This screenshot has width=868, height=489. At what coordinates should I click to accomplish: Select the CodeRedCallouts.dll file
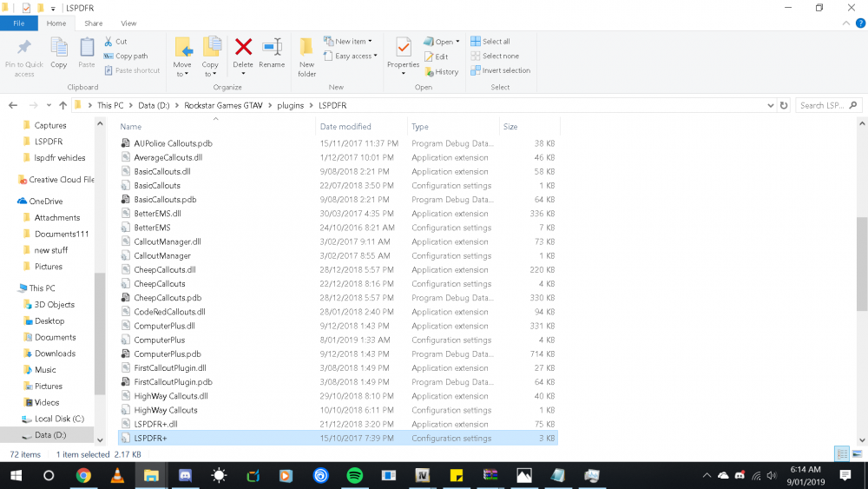[x=169, y=312]
